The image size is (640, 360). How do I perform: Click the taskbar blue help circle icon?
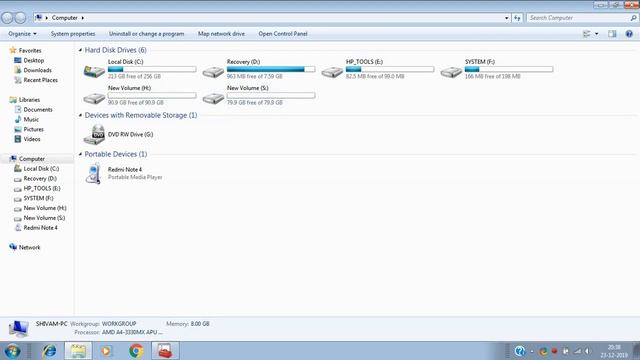tap(520, 351)
